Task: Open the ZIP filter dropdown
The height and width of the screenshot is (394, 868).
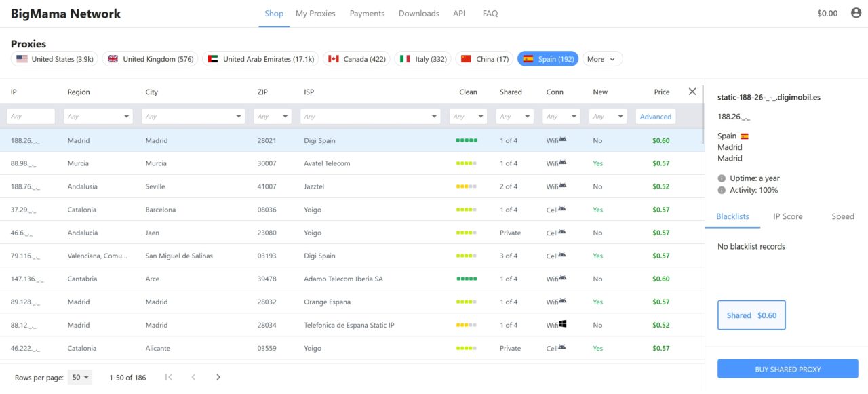Action: [x=273, y=116]
